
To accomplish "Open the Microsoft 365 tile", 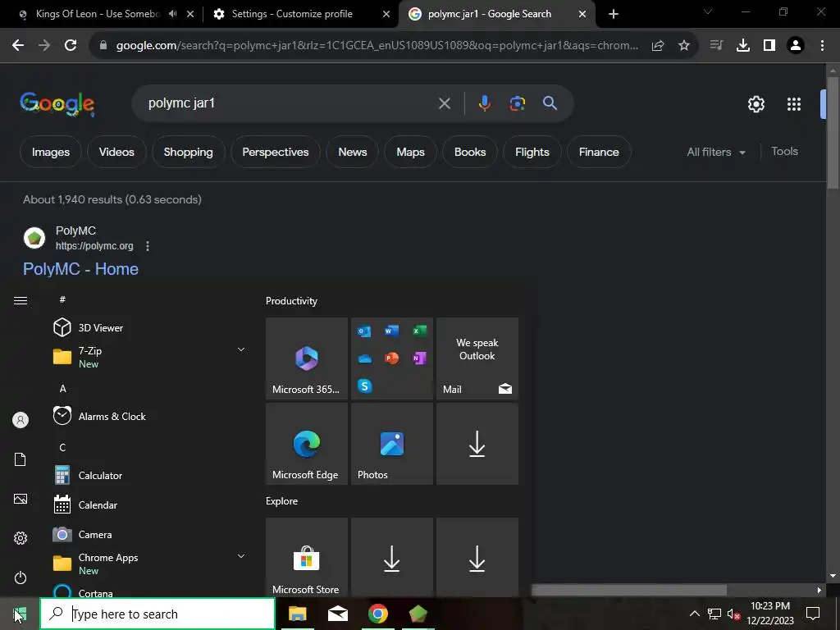I will [307, 358].
